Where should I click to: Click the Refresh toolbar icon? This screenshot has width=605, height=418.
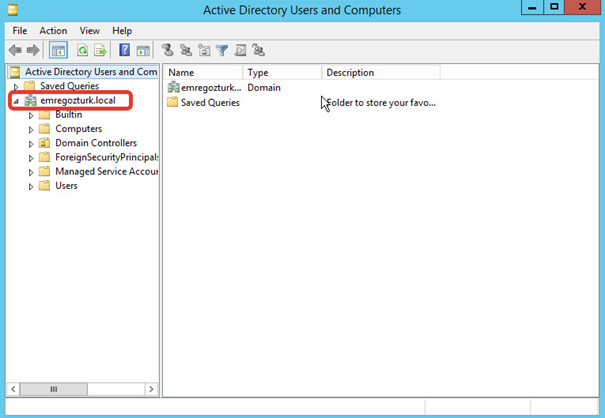pyautogui.click(x=83, y=50)
